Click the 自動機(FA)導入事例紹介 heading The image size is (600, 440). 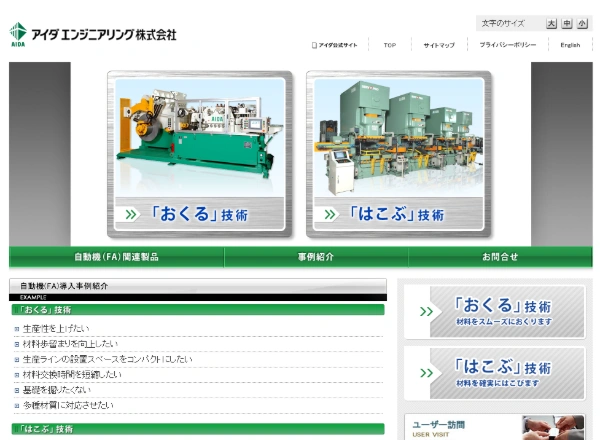pos(64,286)
